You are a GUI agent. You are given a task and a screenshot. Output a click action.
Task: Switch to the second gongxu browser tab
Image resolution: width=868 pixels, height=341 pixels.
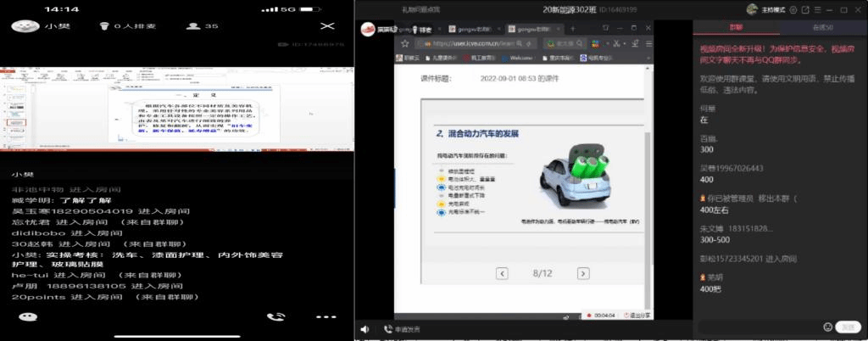(475, 29)
